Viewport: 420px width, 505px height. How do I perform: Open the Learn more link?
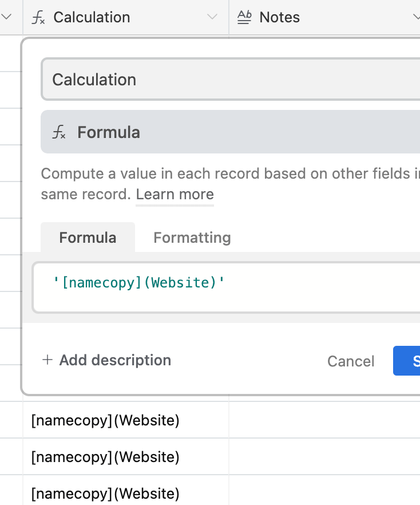[x=175, y=194]
